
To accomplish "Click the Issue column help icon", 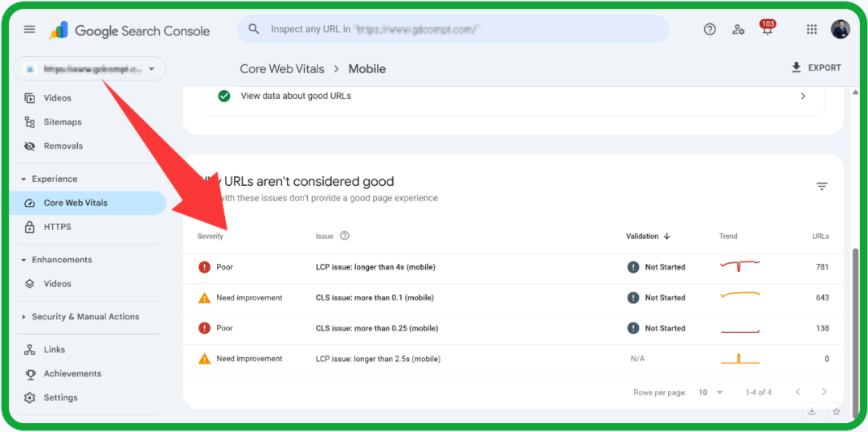I will [x=345, y=236].
